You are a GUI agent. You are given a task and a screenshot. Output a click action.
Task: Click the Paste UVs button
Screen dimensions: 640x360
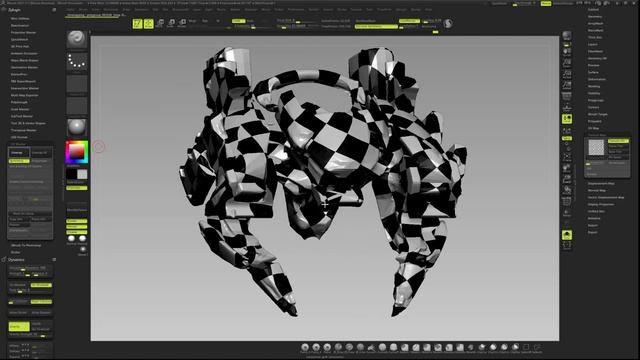pos(41,219)
